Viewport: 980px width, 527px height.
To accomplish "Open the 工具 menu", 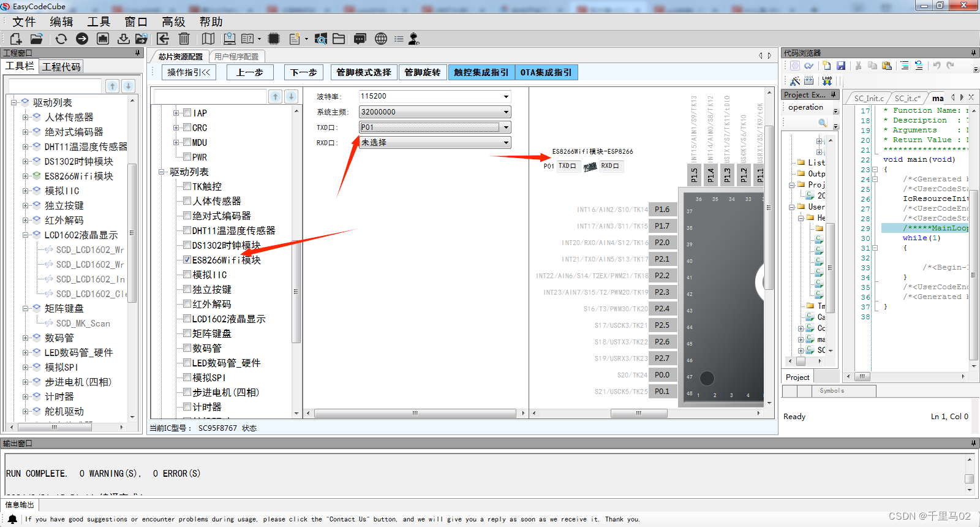I will click(x=99, y=21).
